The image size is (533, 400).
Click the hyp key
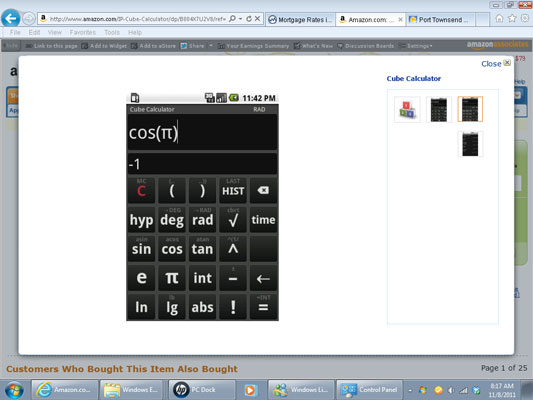pos(141,220)
